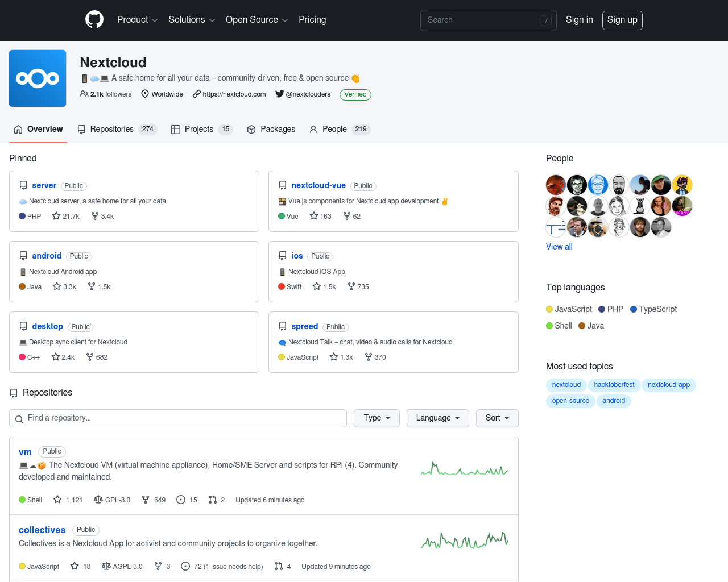Open forks of ios repository (735)
This screenshot has width=728, height=582.
point(358,287)
